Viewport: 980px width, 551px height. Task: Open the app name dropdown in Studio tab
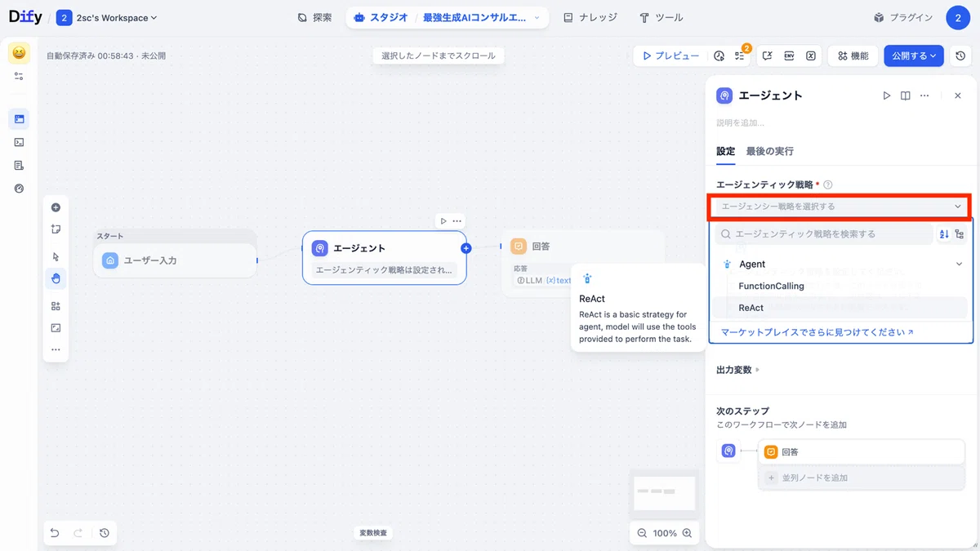[483, 17]
